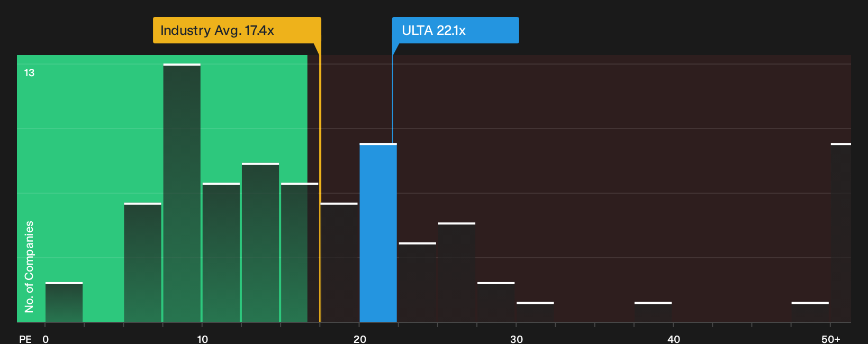868x344 pixels.
Task: Click the x-axis label 20
Action: pyautogui.click(x=360, y=339)
